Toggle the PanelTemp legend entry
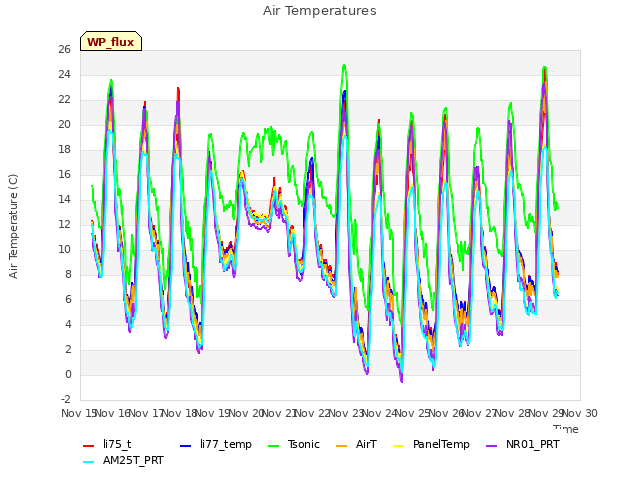The image size is (640, 480). (x=431, y=444)
